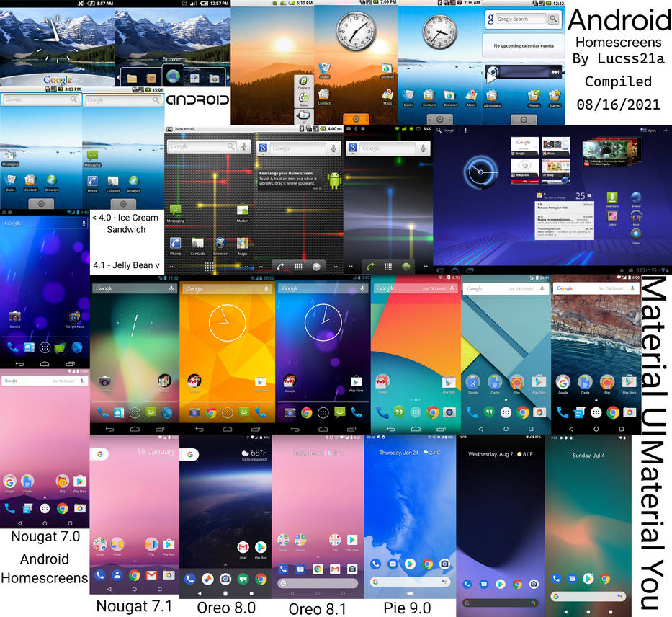Image resolution: width=672 pixels, height=617 pixels.
Task: Skip to the next track on the music widget
Action: pyautogui.click(x=555, y=71)
